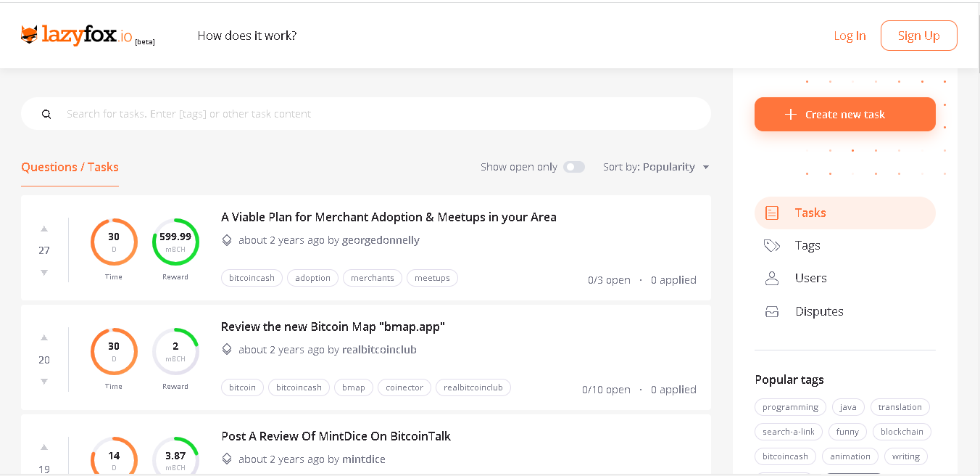Open the Sort by Popularity dropdown
The height and width of the screenshot is (476, 980).
coord(656,167)
